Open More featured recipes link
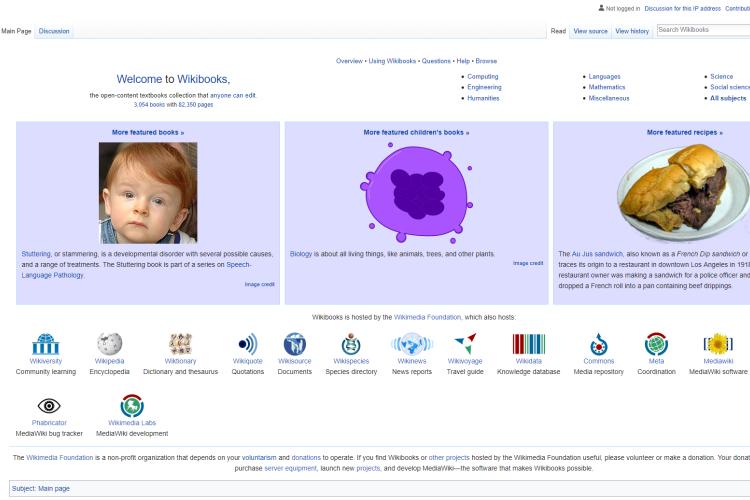750x500 pixels. [x=684, y=132]
